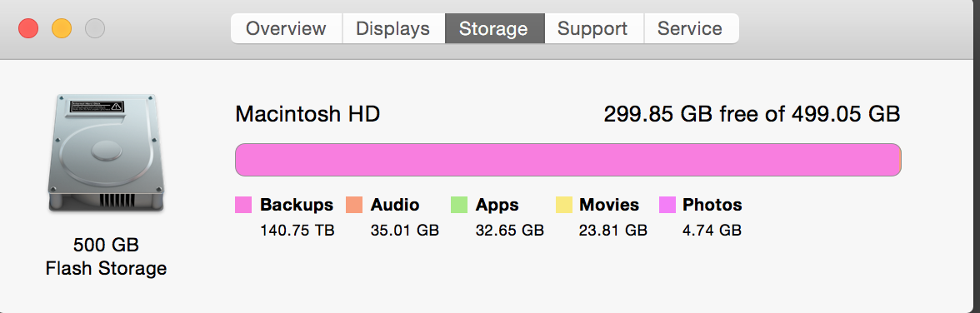Click the 299.85 GB free text

682,114
